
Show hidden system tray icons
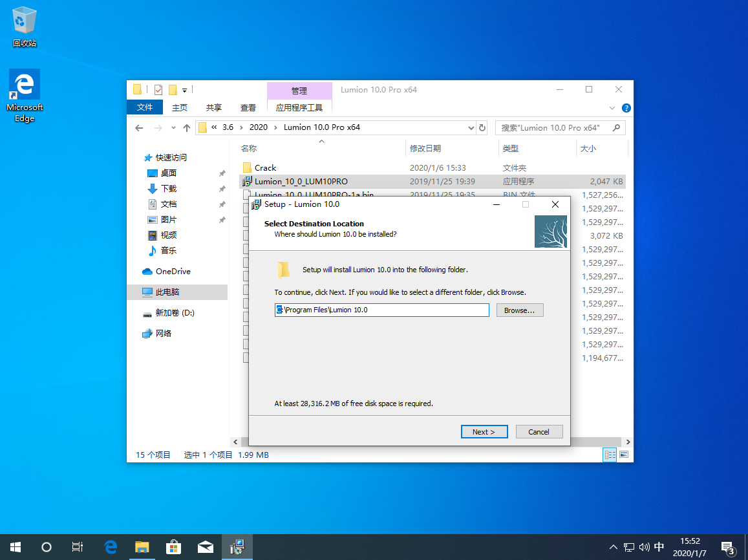tap(613, 547)
